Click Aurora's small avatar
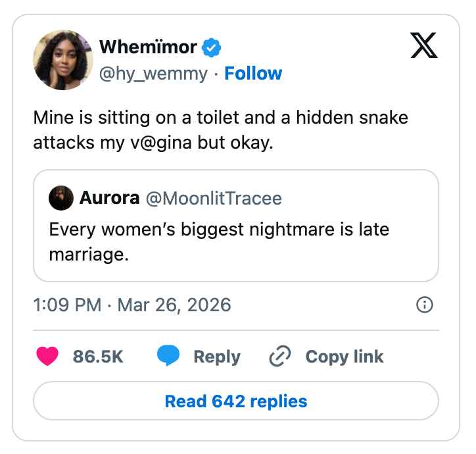 pyautogui.click(x=61, y=198)
